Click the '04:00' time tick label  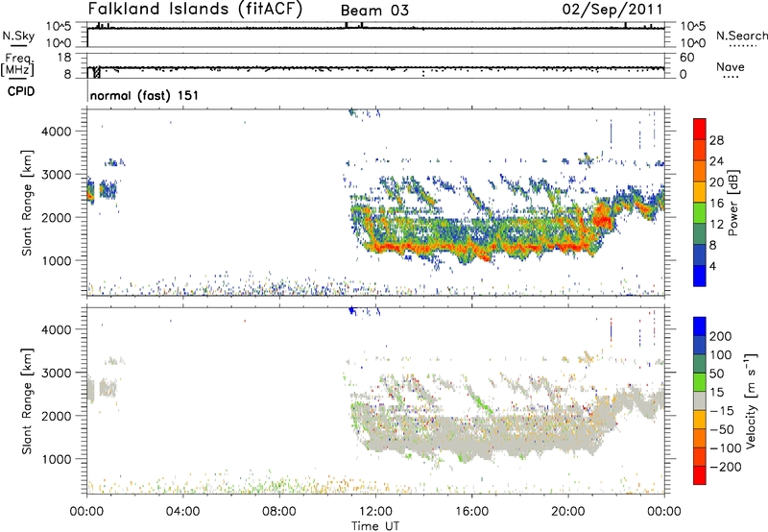tap(182, 512)
